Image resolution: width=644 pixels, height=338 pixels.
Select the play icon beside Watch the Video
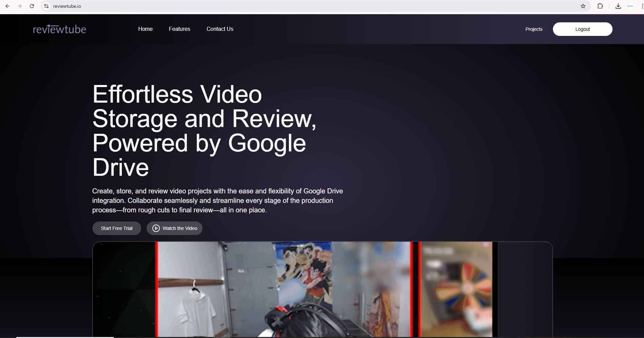coord(156,228)
